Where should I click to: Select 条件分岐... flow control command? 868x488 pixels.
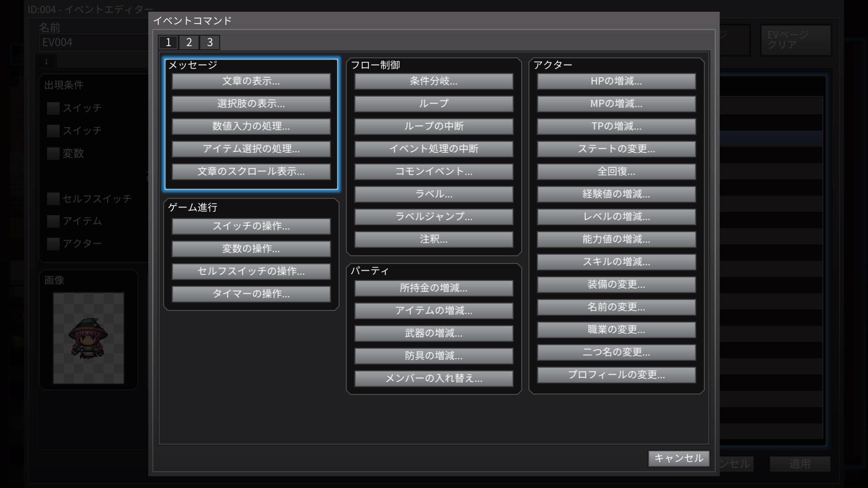tap(434, 81)
